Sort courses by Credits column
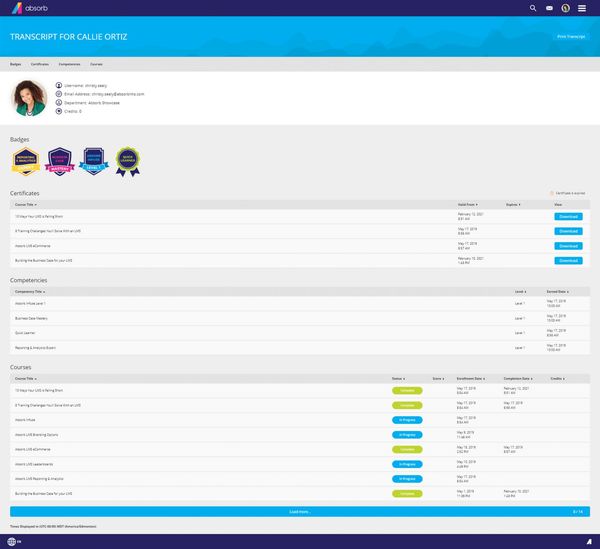Viewport: 600px width, 549px height. point(558,378)
